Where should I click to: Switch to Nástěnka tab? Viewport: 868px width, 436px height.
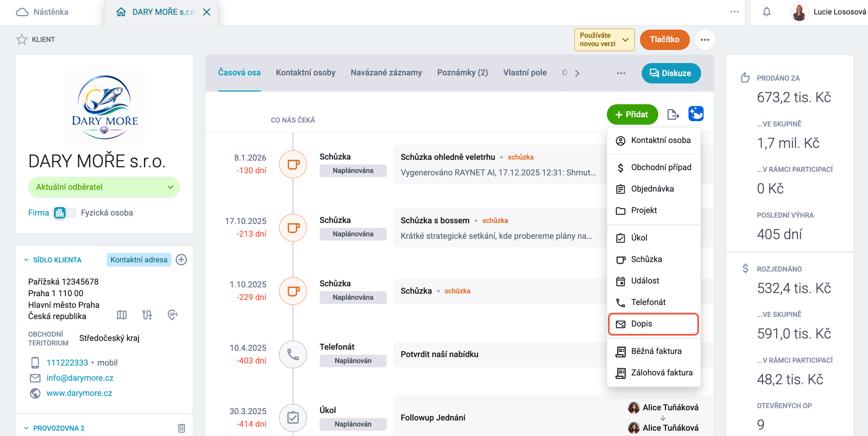click(52, 12)
